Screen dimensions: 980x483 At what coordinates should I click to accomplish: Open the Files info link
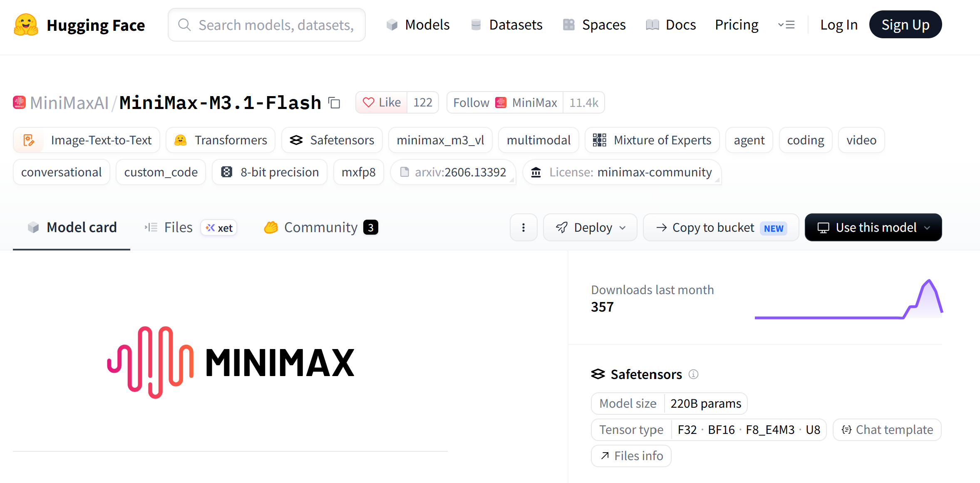pos(631,456)
